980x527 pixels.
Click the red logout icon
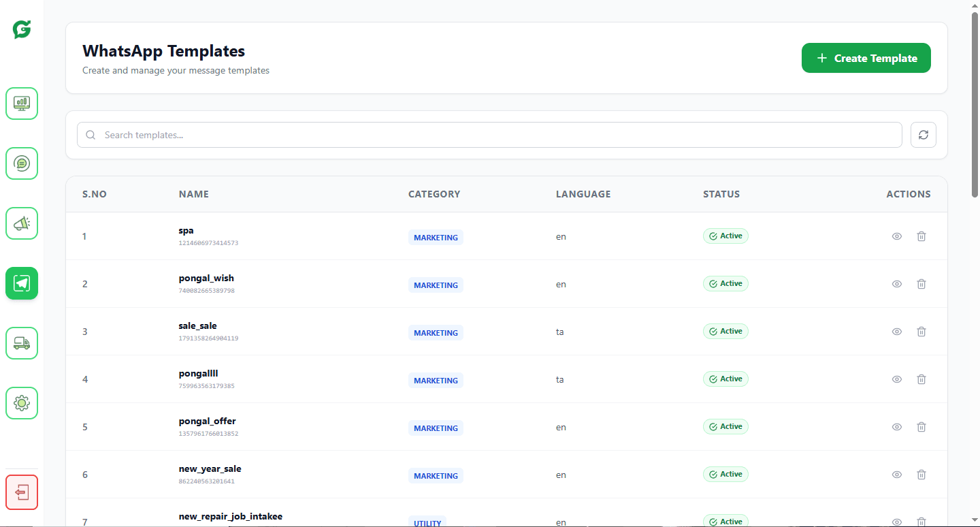[x=22, y=492]
